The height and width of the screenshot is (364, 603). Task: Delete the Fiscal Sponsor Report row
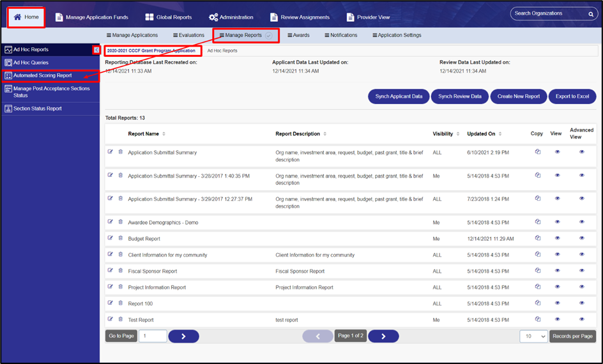click(x=120, y=270)
